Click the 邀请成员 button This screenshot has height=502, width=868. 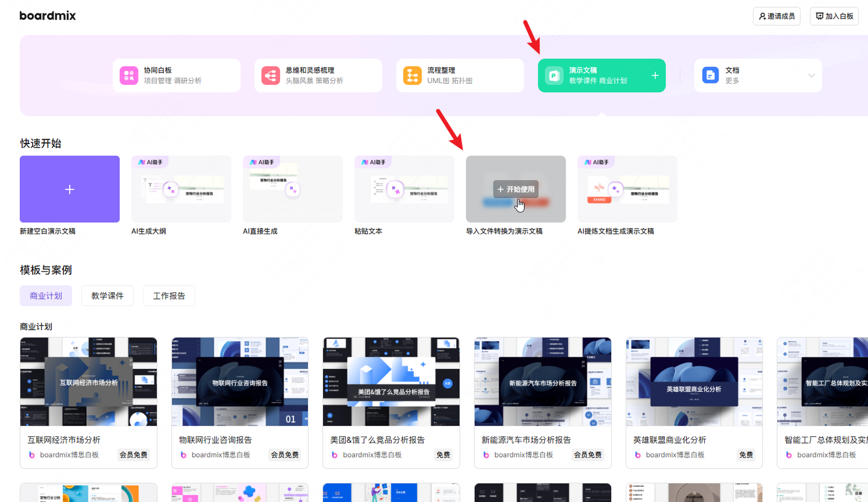776,16
